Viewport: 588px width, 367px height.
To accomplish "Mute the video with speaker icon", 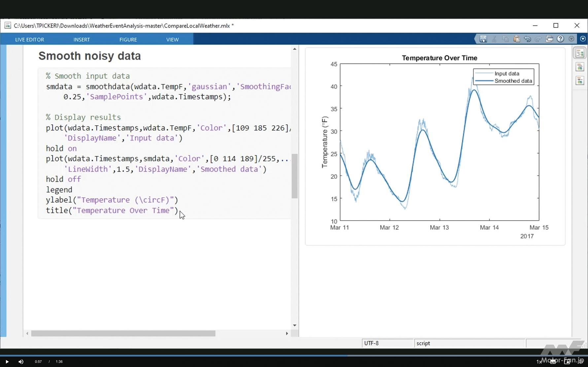I will pyautogui.click(x=21, y=362).
